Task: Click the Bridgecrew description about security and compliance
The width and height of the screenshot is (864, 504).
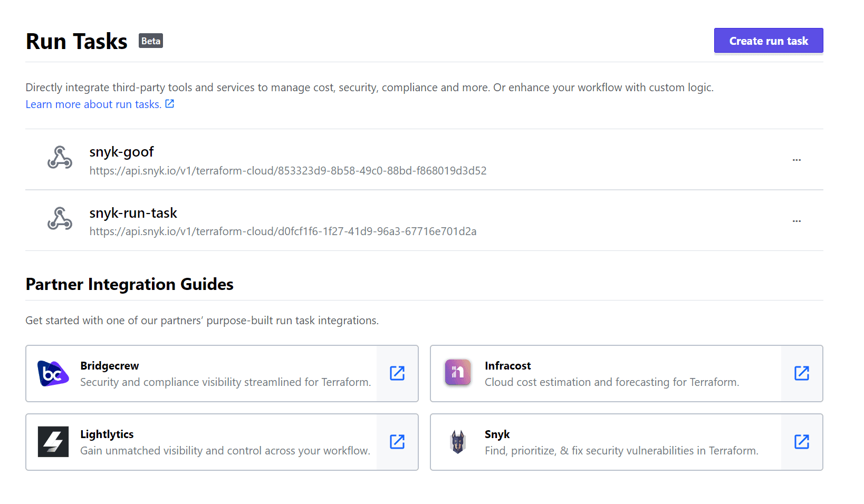Action: 226,382
